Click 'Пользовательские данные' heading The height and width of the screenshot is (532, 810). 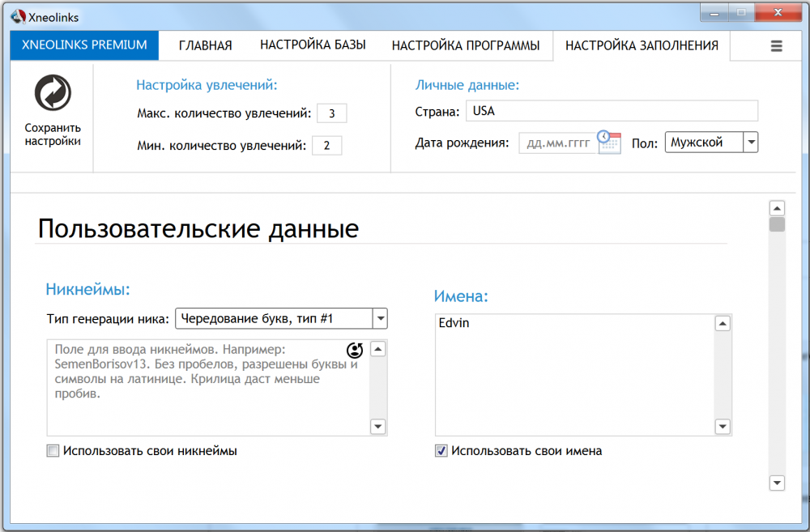click(x=198, y=229)
